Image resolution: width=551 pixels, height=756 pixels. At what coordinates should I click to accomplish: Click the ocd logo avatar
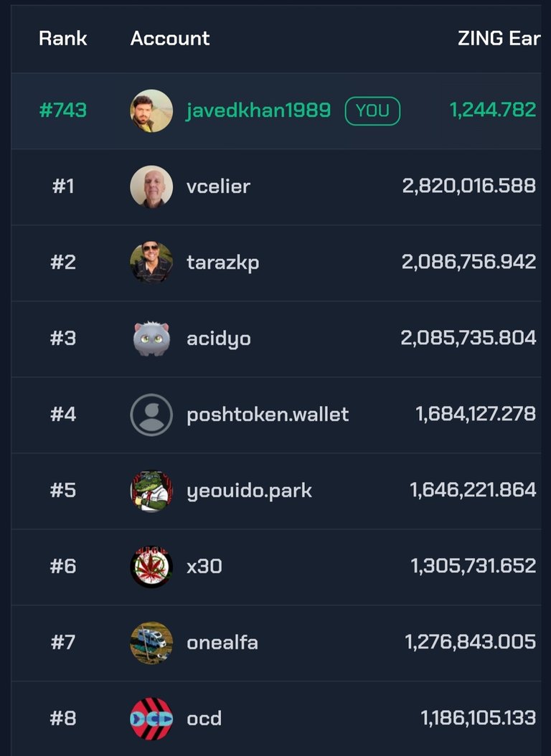point(151,719)
